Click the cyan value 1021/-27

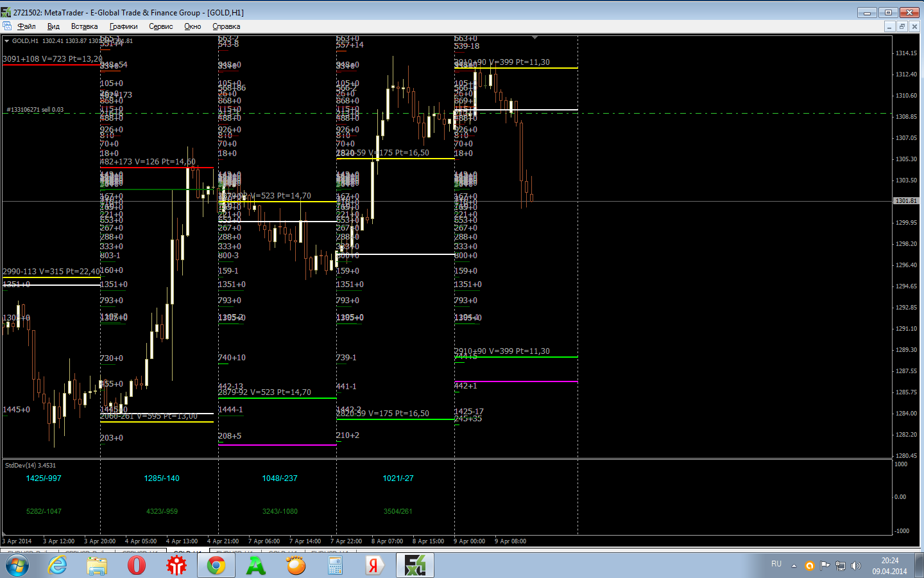(398, 478)
